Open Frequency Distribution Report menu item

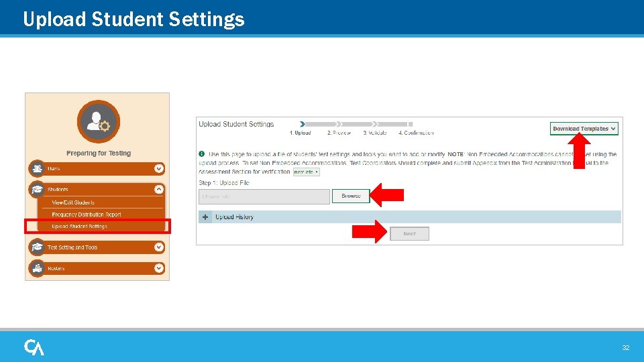pyautogui.click(x=87, y=215)
